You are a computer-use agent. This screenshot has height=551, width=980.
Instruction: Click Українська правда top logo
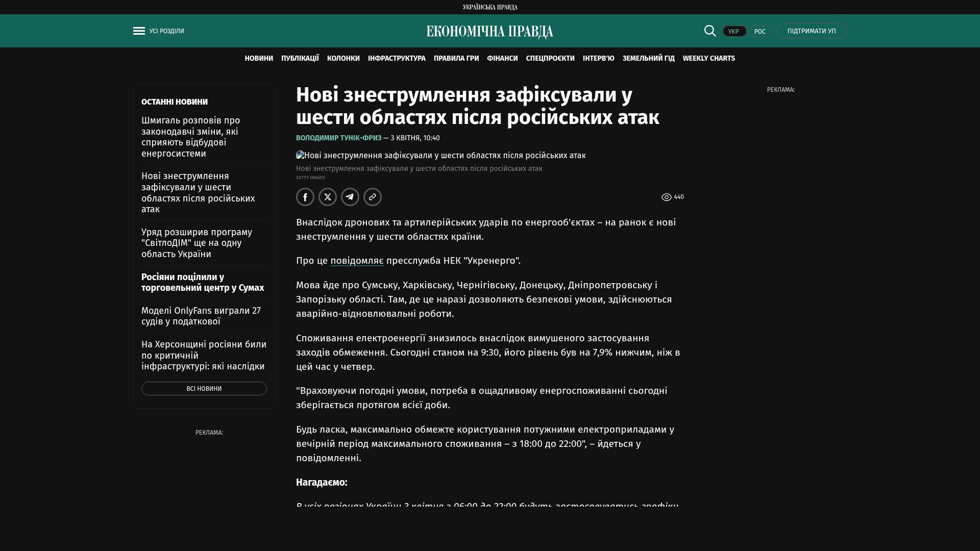coord(489,7)
